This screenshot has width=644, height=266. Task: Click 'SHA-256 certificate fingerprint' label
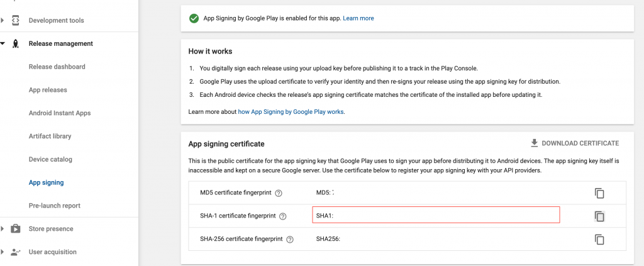(x=241, y=238)
